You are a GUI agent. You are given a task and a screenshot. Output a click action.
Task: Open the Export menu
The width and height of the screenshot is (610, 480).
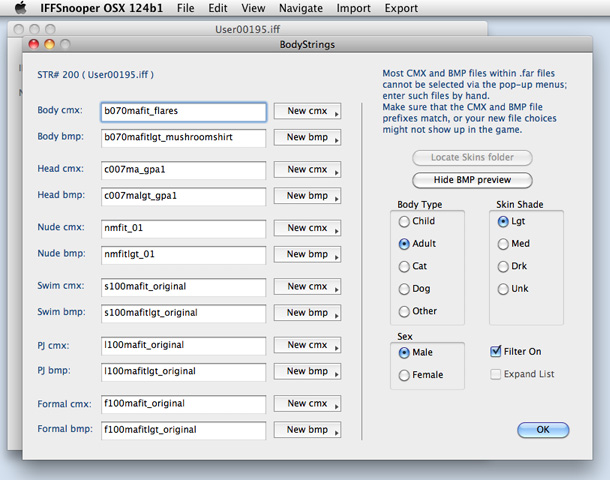pyautogui.click(x=401, y=8)
